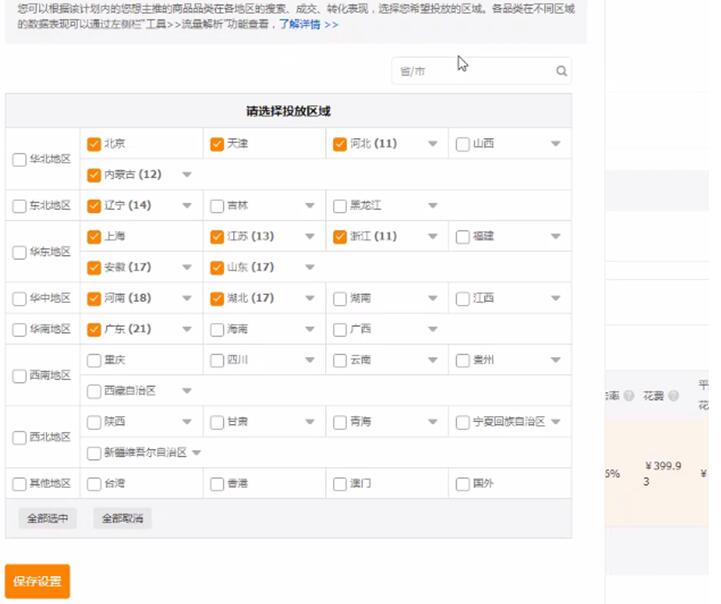Expand the 陕西 dropdown arrow
721x604 pixels.
(x=187, y=422)
